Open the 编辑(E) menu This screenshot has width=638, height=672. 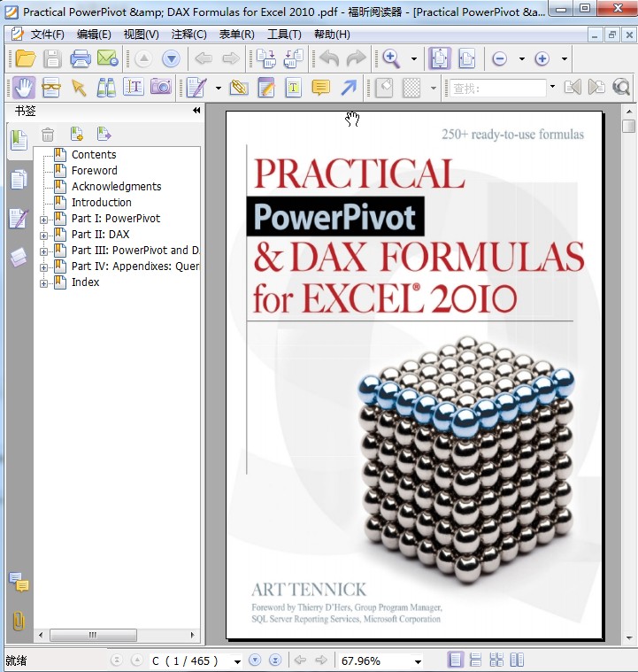tap(94, 35)
